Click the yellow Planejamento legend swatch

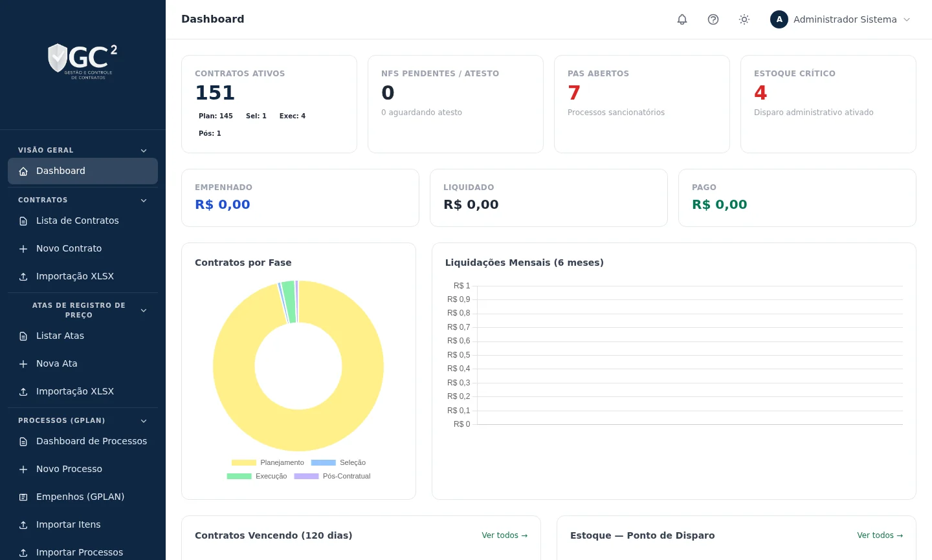[244, 462]
